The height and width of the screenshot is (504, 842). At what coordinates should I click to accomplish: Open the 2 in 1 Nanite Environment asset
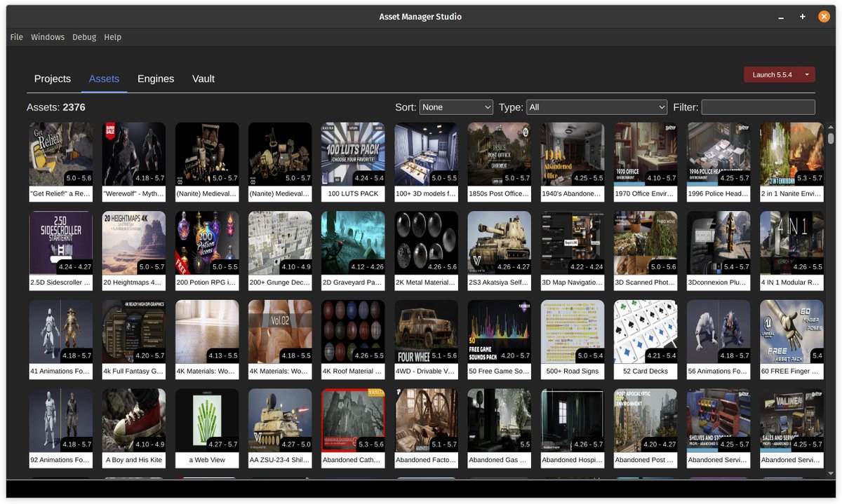[x=791, y=162]
